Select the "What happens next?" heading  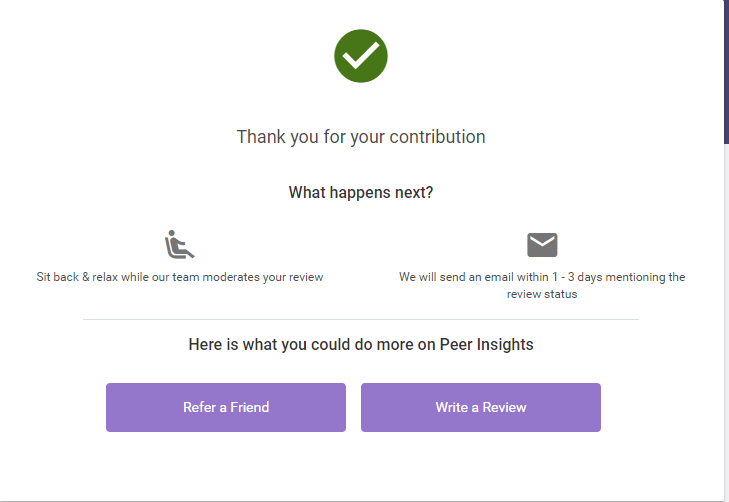(361, 192)
